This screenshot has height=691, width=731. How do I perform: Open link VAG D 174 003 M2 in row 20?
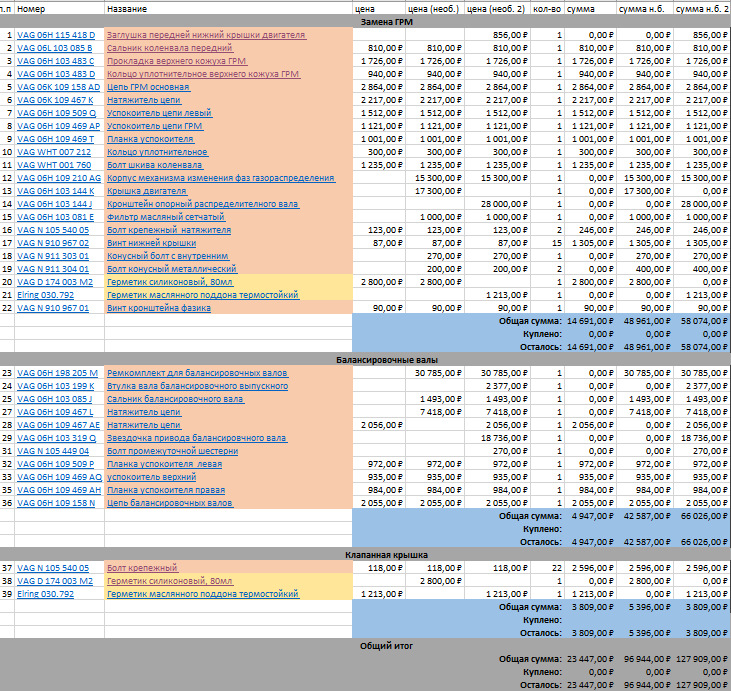coord(55,282)
